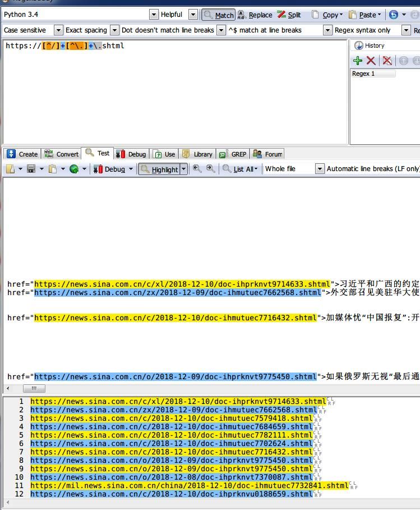The height and width of the screenshot is (510, 420).
Task: Expand the Whole file scope dropdown
Action: [320, 169]
